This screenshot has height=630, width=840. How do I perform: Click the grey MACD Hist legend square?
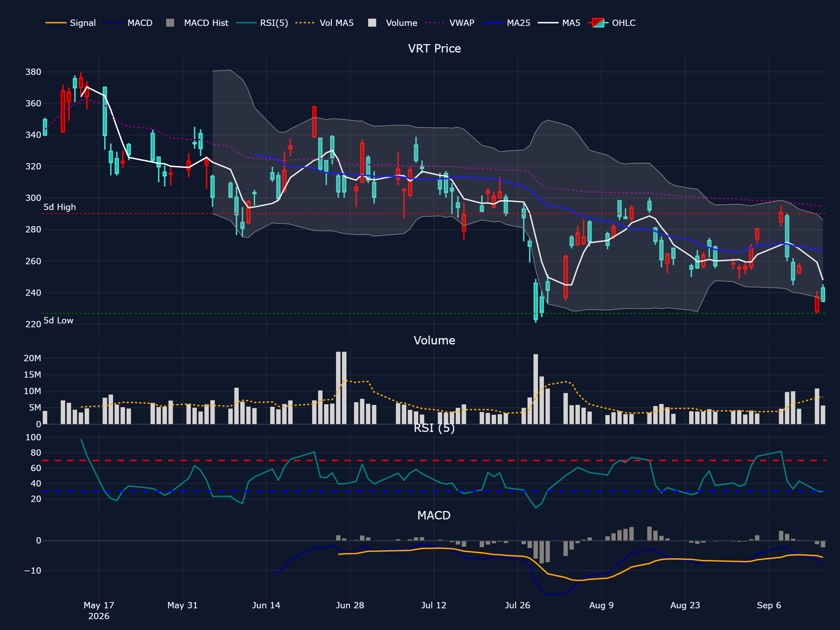[x=170, y=23]
